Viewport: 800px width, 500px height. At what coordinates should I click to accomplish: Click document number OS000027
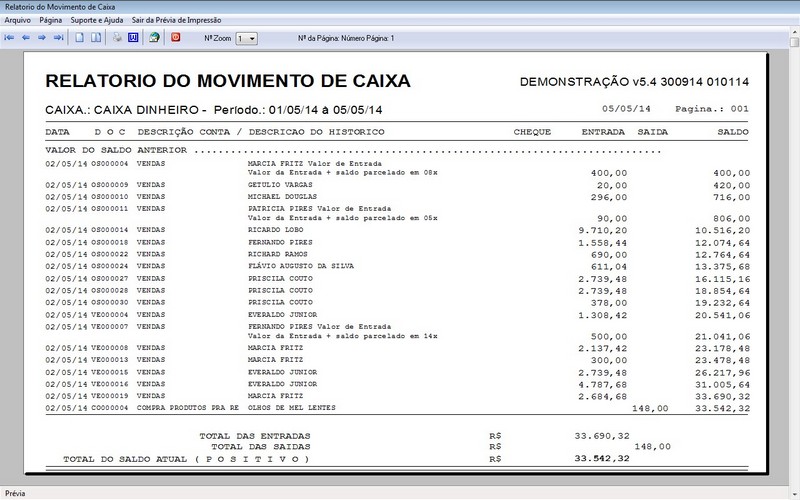[x=110, y=279]
